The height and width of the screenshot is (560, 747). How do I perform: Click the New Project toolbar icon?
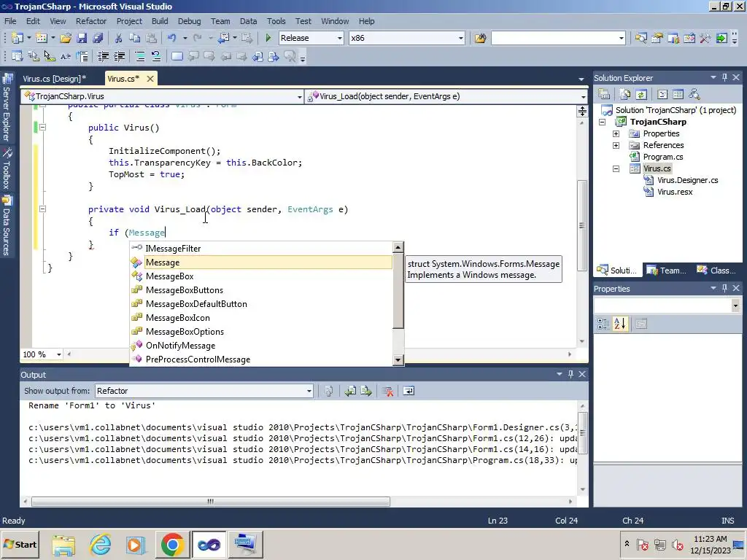[x=18, y=38]
